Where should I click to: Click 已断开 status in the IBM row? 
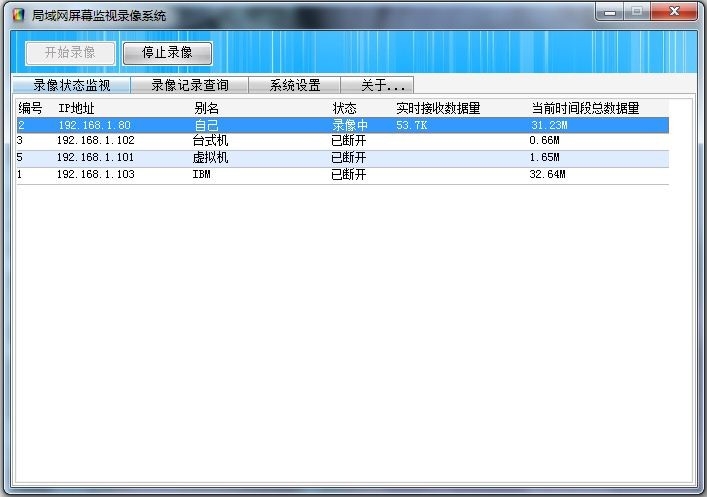pos(349,175)
